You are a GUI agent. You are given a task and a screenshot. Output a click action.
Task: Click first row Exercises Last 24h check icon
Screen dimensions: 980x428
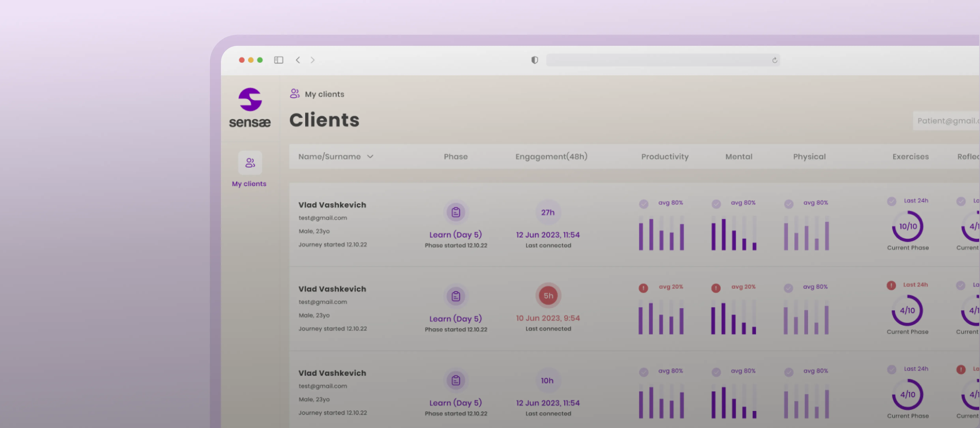pyautogui.click(x=892, y=201)
